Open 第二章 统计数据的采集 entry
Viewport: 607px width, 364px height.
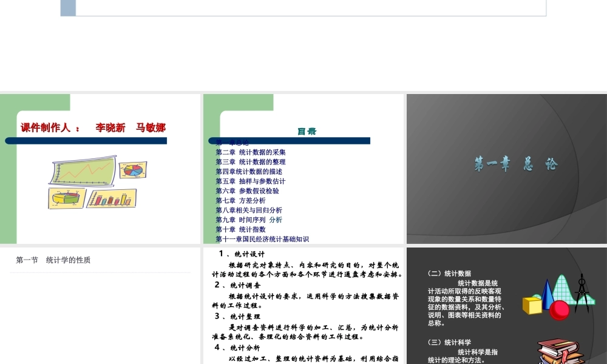(x=250, y=152)
